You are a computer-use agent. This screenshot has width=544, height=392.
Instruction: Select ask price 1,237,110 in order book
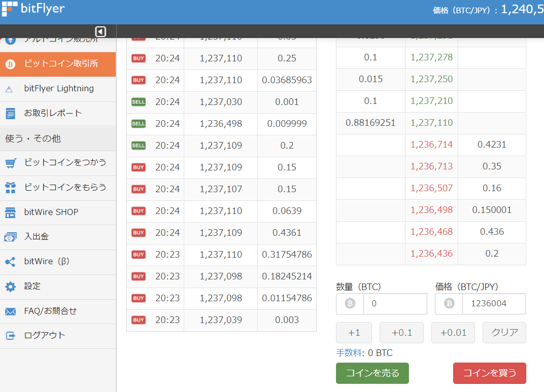[431, 123]
